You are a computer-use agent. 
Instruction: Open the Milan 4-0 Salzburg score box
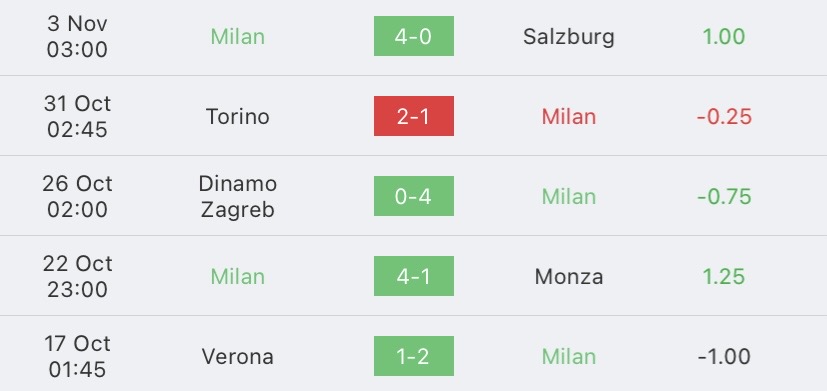pyautogui.click(x=414, y=36)
